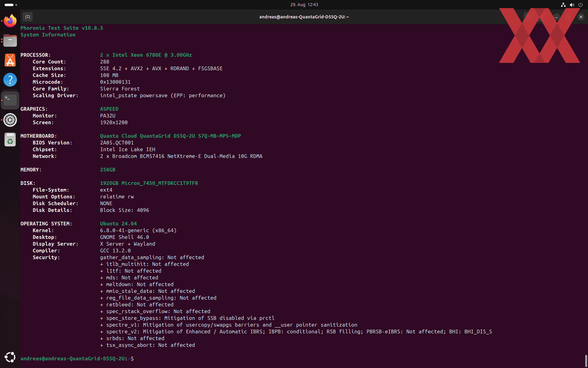Click the 'mmio_stale_data: Not affected' line

148,291
